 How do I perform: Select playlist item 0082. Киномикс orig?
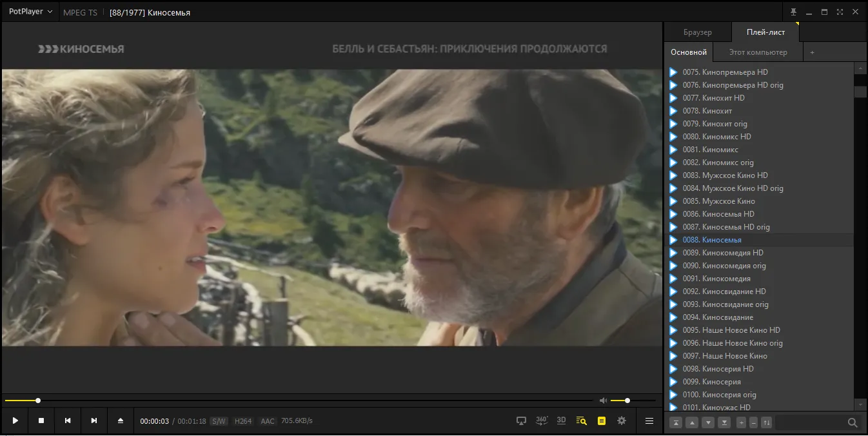(x=759, y=163)
